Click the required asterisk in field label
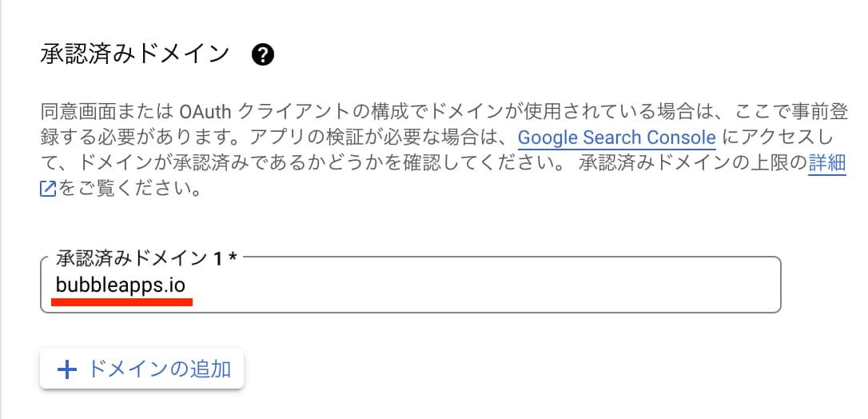This screenshot has height=419, width=868. (233, 258)
